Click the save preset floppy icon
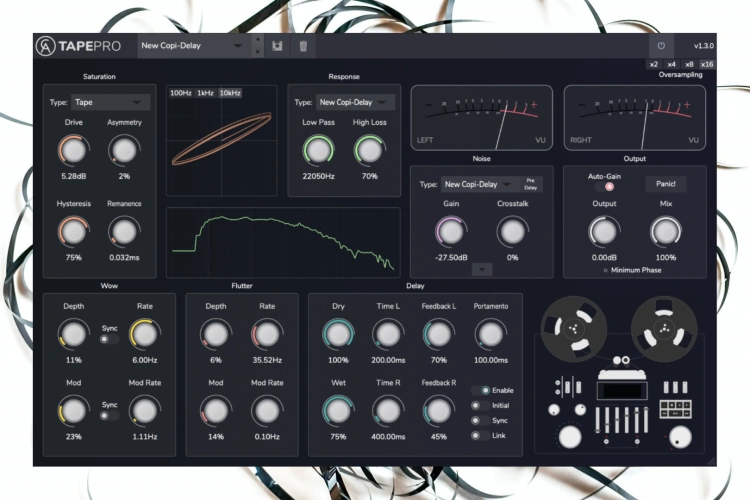 277,46
